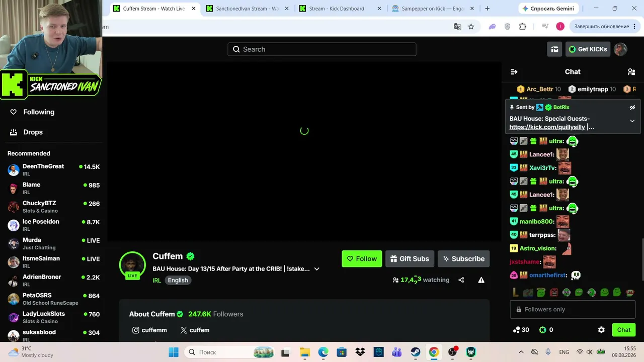The image size is (644, 362).
Task: Open Ice Poseidon recommended channel
Action: (x=54, y=225)
